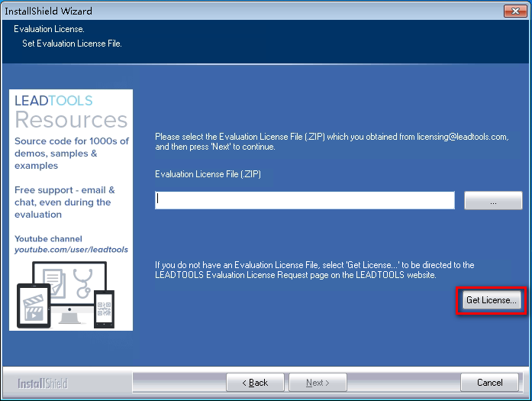Click the 'Evaluation License File (.ZIP)' label
Screen dimensions: 532x401
point(208,174)
